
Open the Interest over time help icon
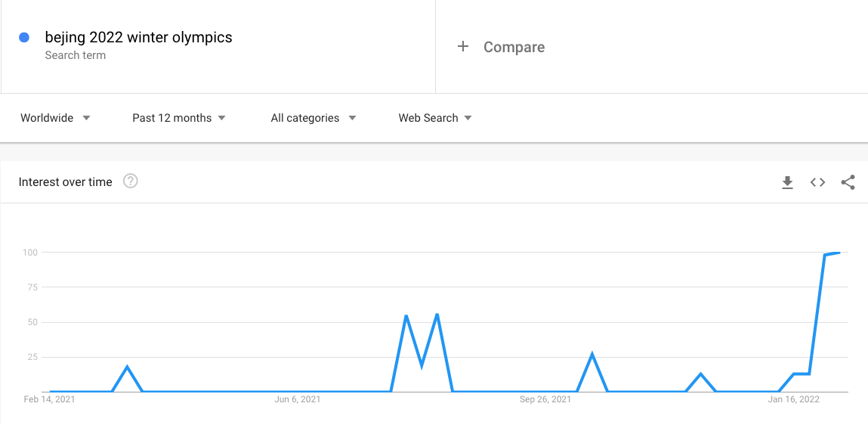[x=130, y=181]
